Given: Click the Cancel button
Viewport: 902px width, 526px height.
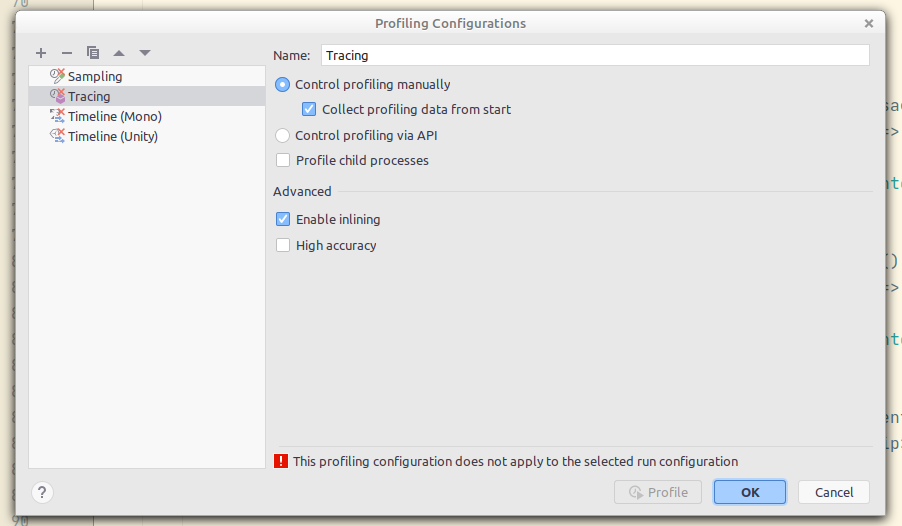Looking at the screenshot, I should (x=834, y=492).
